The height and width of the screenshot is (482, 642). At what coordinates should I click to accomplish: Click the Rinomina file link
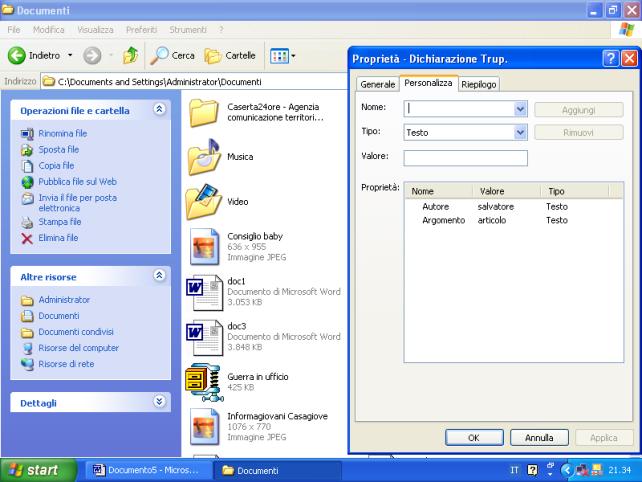[63, 134]
